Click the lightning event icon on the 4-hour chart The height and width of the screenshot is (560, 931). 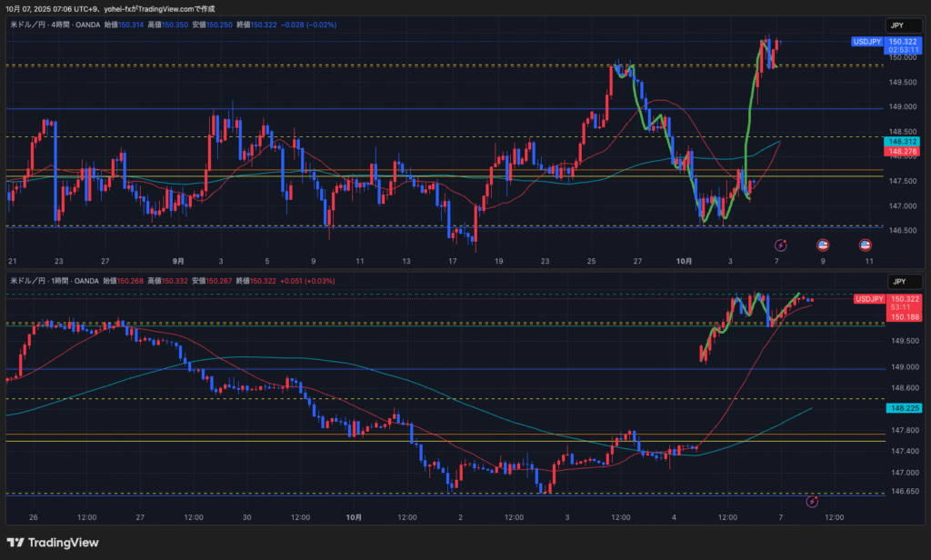click(780, 245)
